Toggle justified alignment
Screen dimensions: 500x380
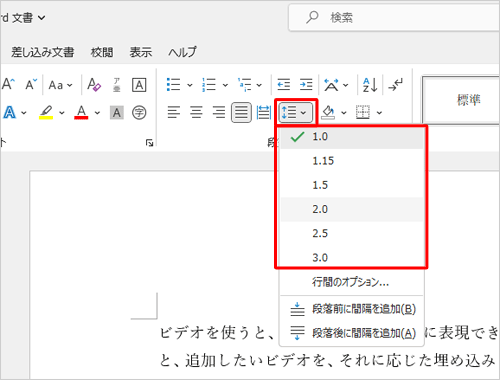pyautogui.click(x=241, y=112)
